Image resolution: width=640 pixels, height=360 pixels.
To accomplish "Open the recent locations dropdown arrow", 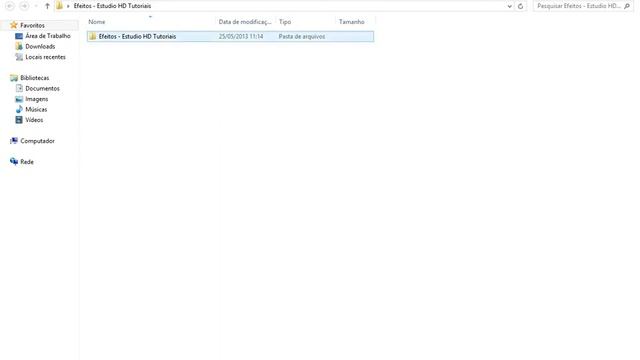I will (36, 6).
